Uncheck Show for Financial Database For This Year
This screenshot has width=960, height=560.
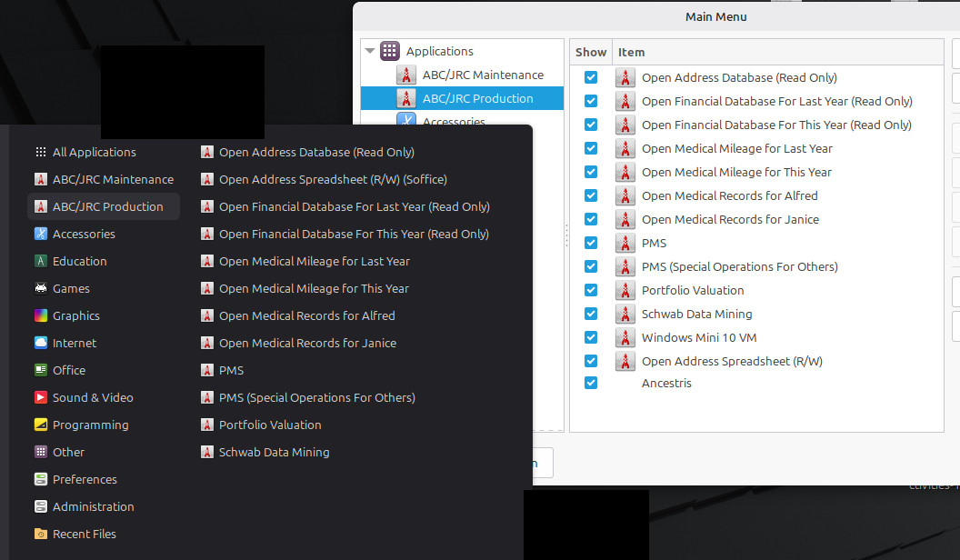click(x=591, y=125)
